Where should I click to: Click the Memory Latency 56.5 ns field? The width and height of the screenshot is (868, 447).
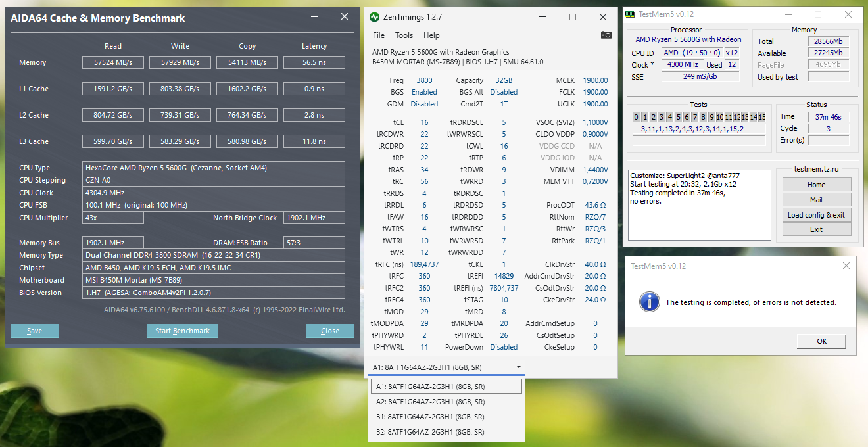314,62
